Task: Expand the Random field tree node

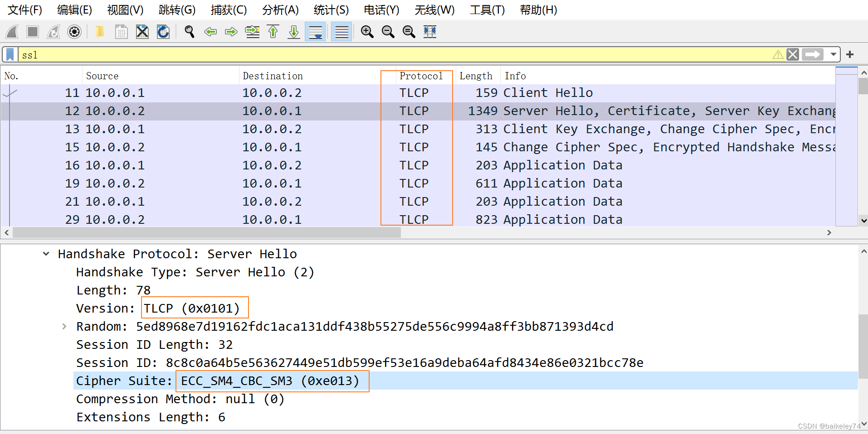Action: (x=64, y=326)
